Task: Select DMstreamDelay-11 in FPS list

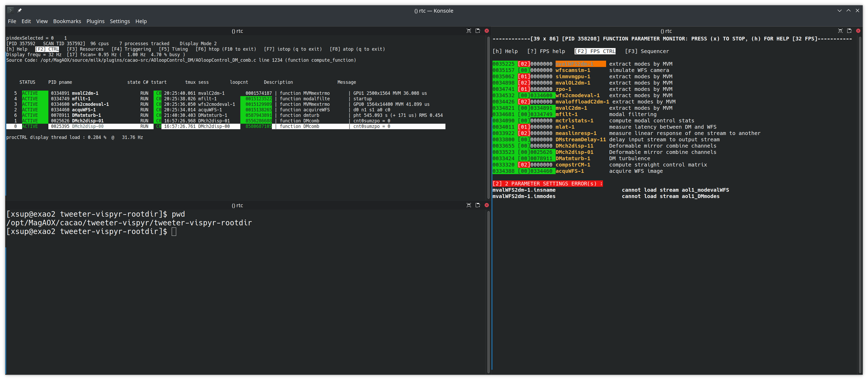Action: coord(581,140)
